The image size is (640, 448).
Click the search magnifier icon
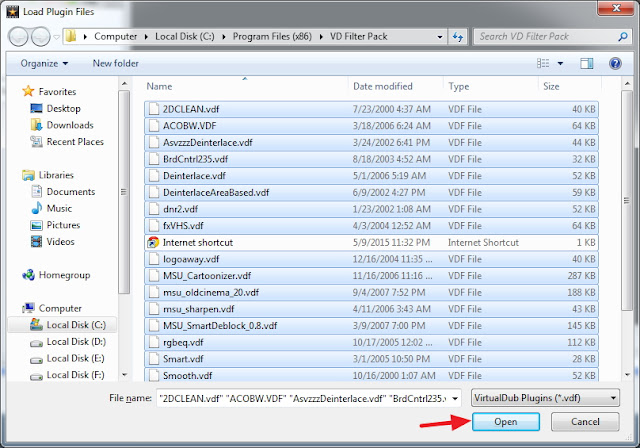(623, 37)
